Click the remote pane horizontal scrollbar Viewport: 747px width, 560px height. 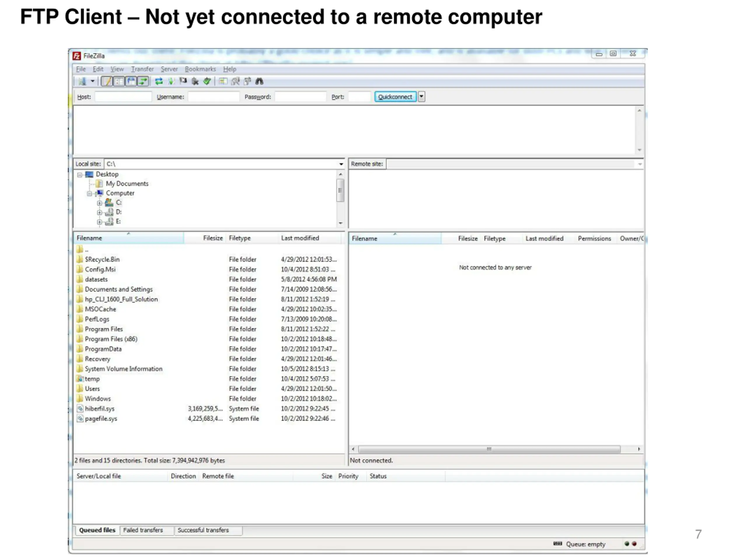click(x=489, y=449)
